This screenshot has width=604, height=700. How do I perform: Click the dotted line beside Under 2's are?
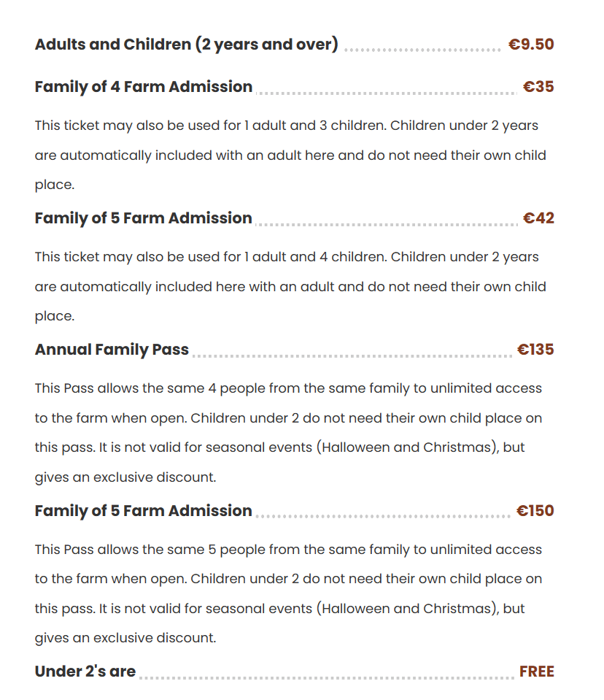tap(327, 678)
